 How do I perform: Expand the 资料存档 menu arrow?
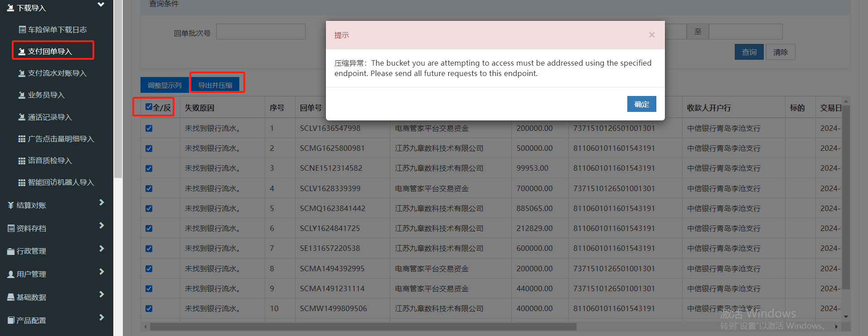(x=102, y=226)
